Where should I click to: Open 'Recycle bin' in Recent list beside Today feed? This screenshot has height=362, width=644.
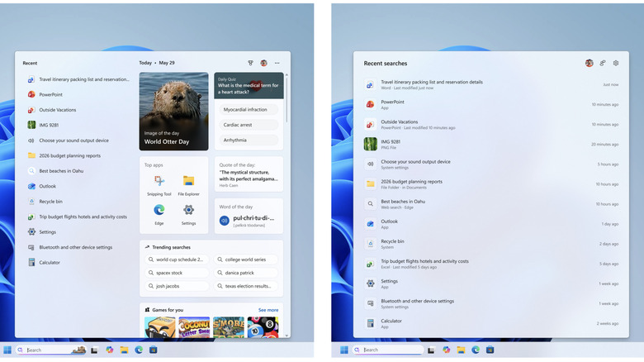(x=78, y=202)
